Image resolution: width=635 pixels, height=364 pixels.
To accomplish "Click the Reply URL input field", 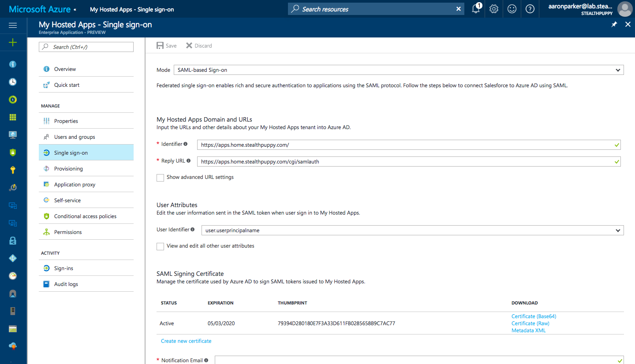I will pos(409,162).
